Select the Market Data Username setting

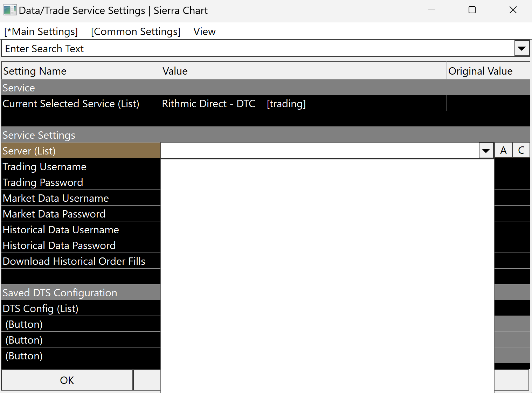(81, 198)
